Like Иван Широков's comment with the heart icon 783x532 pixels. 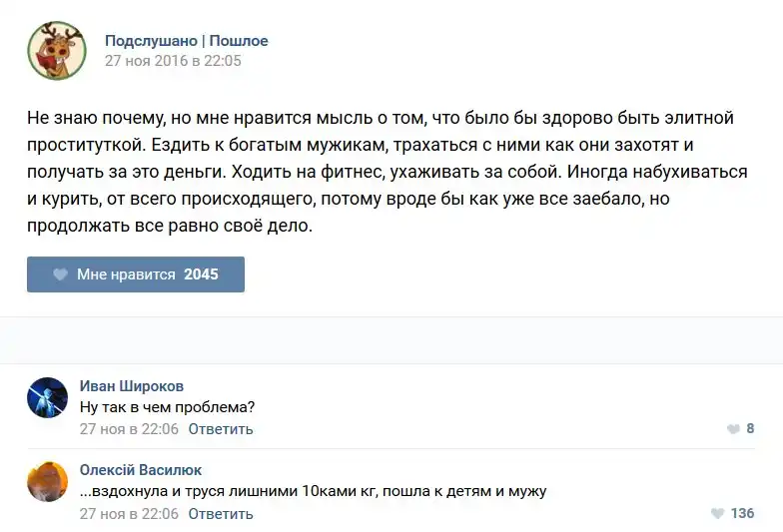pos(734,429)
